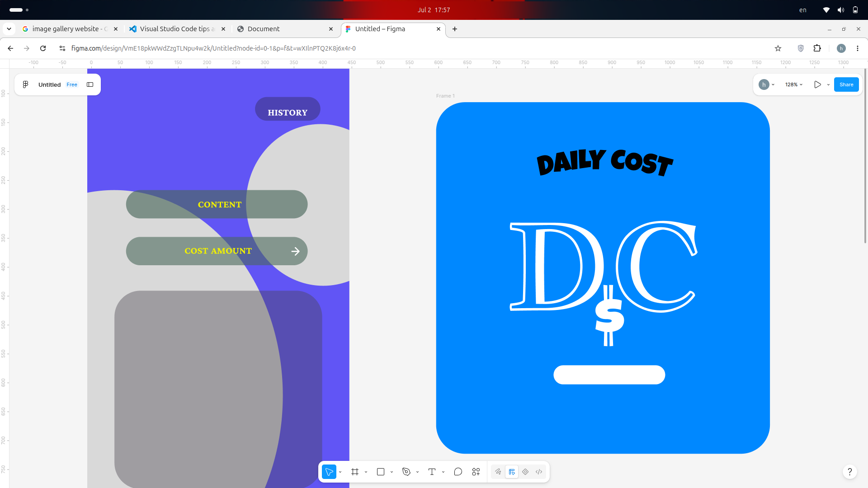
Task: Click the arrow icon in COST AMOUNT
Action: pyautogui.click(x=295, y=251)
